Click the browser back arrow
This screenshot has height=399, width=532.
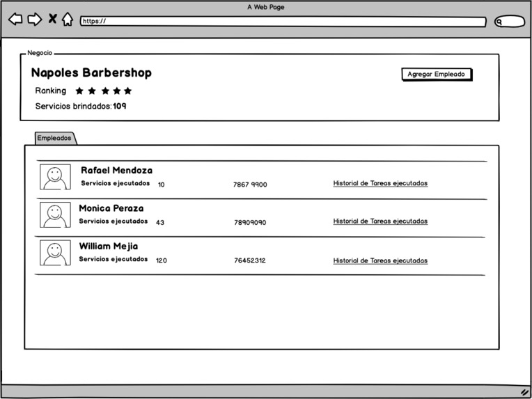(x=15, y=19)
